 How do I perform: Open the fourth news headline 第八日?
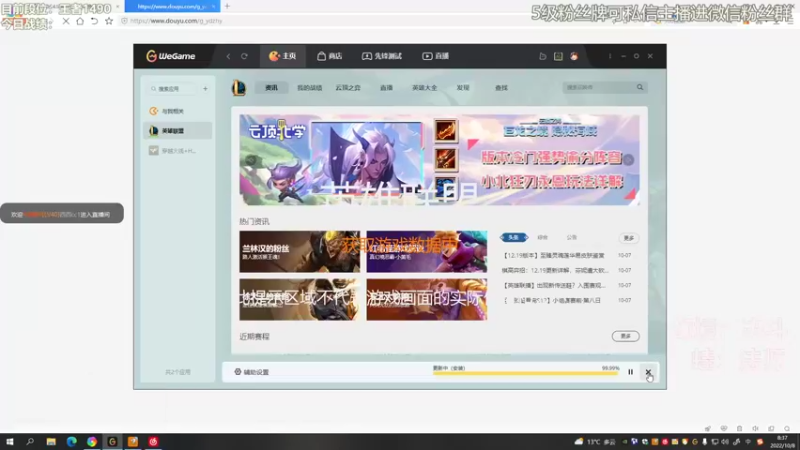click(x=552, y=301)
